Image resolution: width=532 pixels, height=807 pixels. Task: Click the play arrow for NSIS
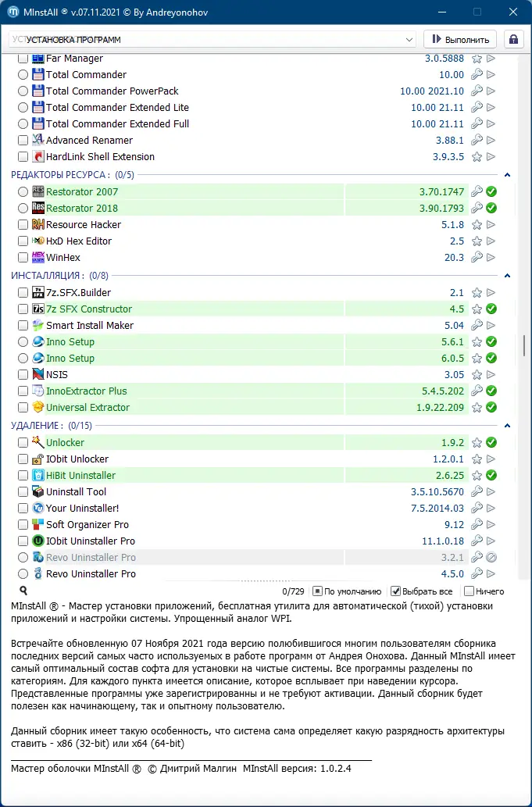pos(491,375)
